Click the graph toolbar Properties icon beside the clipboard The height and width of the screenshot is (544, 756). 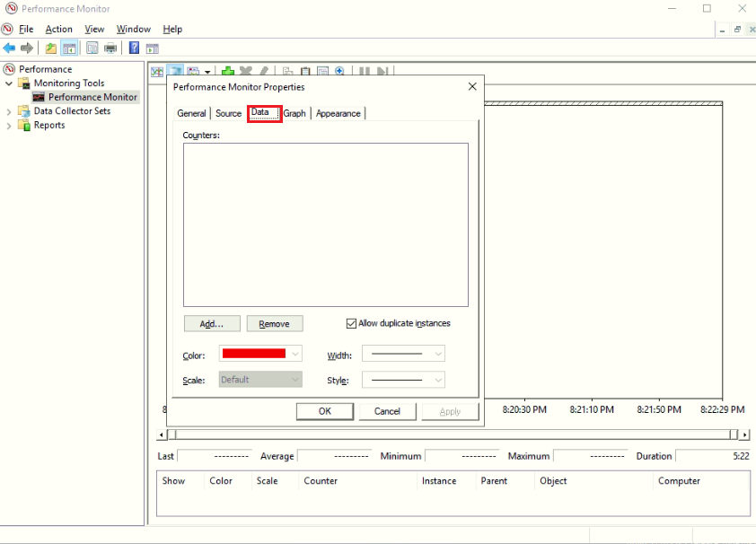pyautogui.click(x=322, y=71)
